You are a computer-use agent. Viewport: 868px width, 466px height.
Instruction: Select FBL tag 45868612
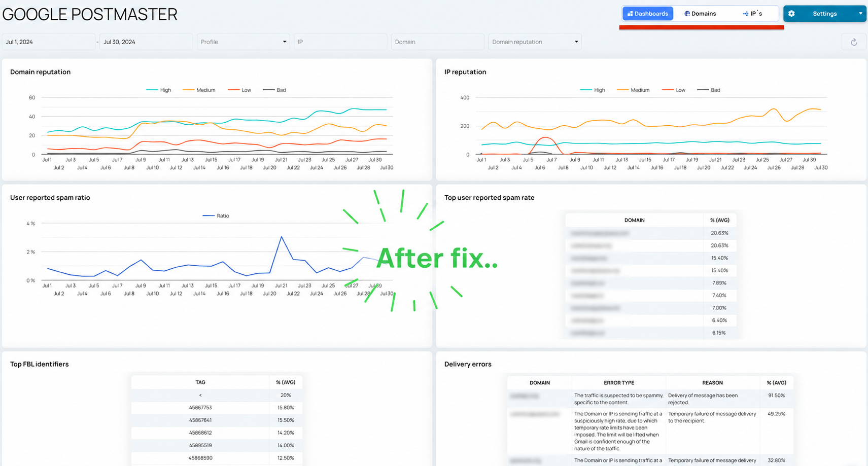point(200,433)
